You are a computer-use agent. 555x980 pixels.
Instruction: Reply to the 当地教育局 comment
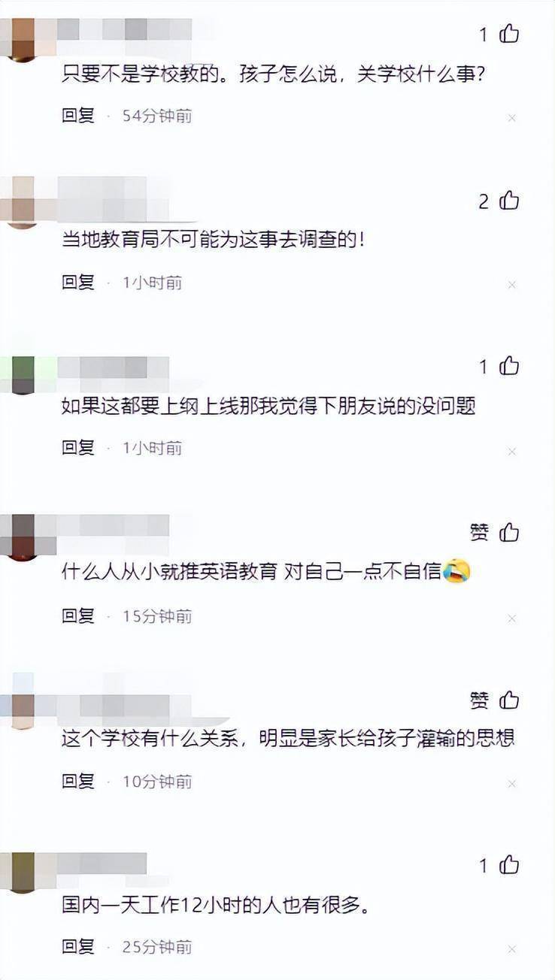[x=78, y=283]
